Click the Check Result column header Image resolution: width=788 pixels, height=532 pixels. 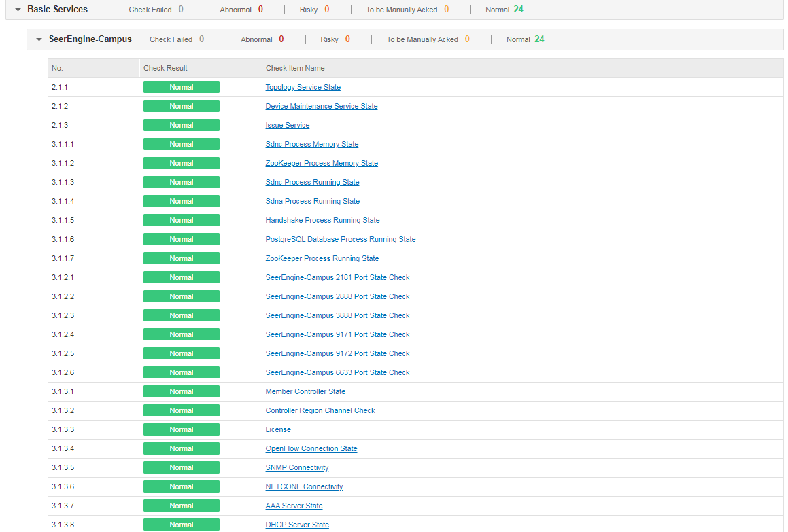click(201, 69)
